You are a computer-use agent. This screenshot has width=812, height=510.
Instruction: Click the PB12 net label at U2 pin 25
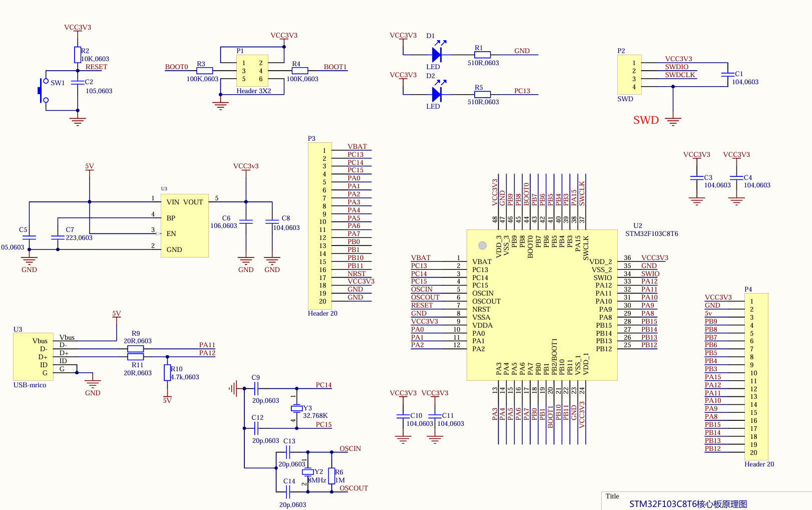pos(649,345)
